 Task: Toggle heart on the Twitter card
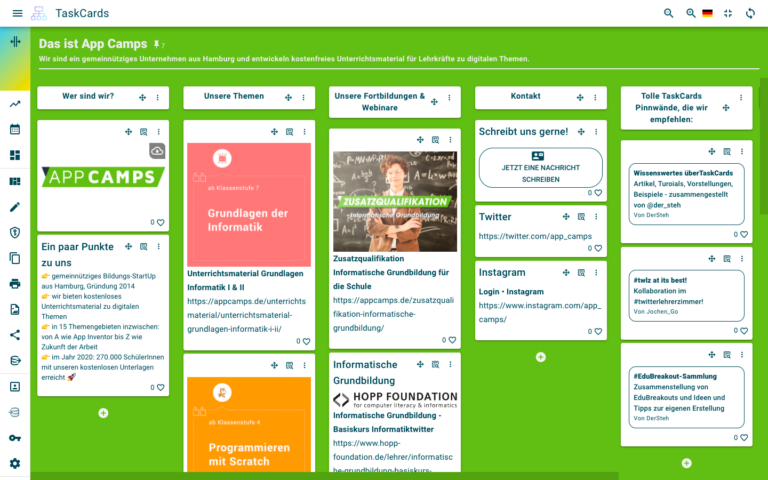pyautogui.click(x=598, y=248)
